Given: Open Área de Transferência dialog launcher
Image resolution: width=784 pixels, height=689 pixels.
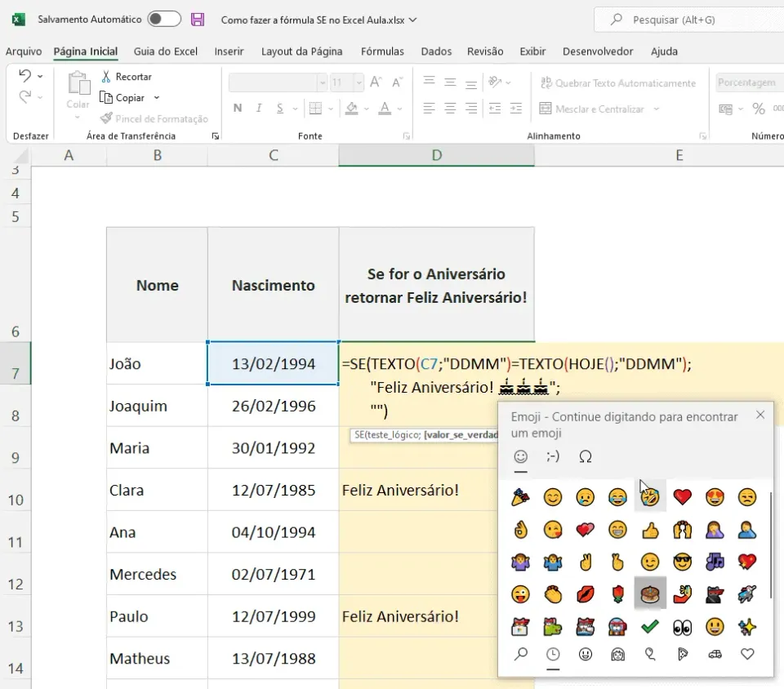Looking at the screenshot, I should pyautogui.click(x=216, y=136).
